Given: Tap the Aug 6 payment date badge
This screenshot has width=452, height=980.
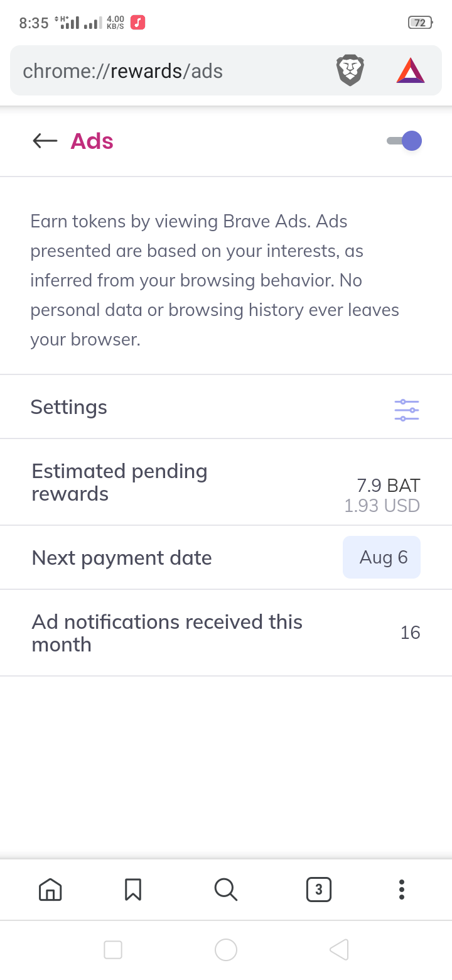Looking at the screenshot, I should click(x=382, y=557).
